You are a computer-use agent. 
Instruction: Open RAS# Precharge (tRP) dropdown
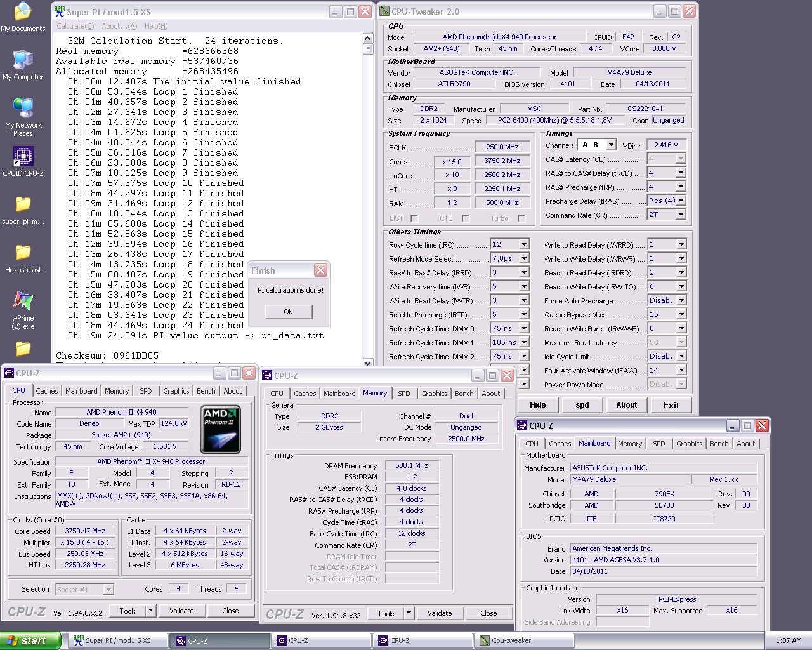tap(681, 187)
